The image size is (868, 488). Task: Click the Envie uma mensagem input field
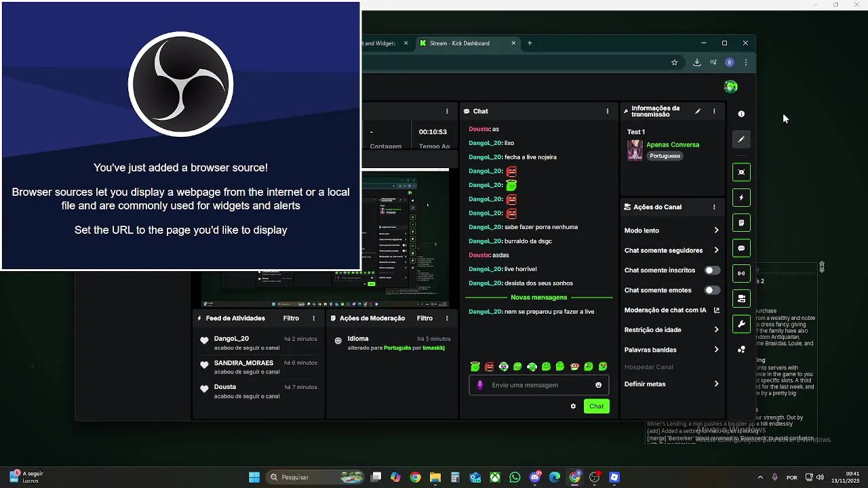[x=539, y=385]
